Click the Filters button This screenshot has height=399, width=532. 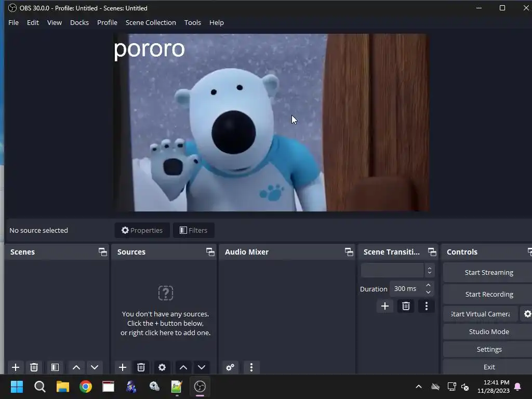point(193,230)
